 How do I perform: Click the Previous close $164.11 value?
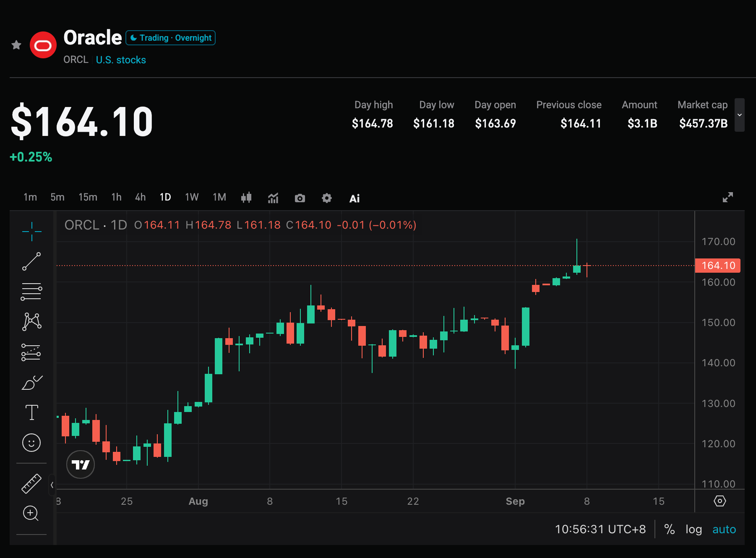pyautogui.click(x=581, y=123)
